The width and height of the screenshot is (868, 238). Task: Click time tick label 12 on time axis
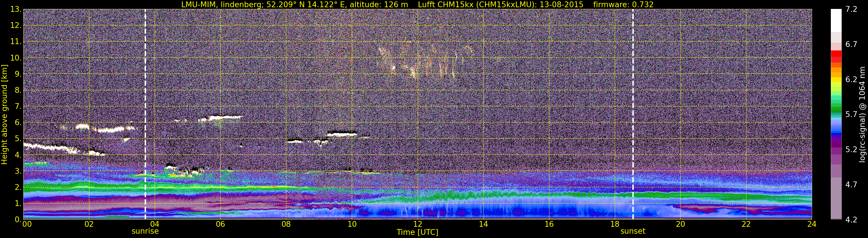click(x=417, y=224)
